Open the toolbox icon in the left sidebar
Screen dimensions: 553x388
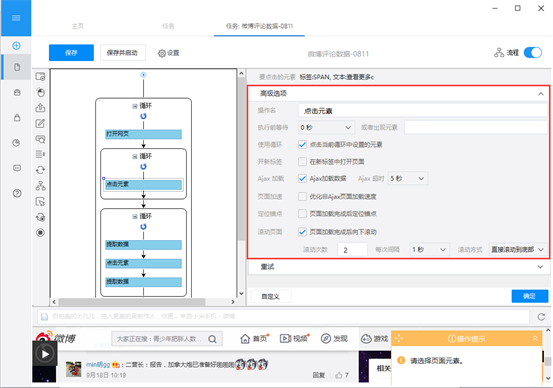coord(17,92)
